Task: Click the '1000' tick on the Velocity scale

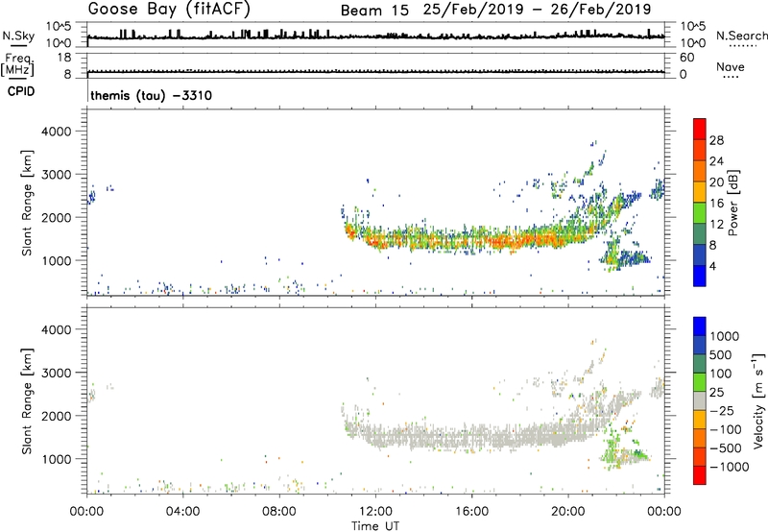Action: (x=724, y=336)
